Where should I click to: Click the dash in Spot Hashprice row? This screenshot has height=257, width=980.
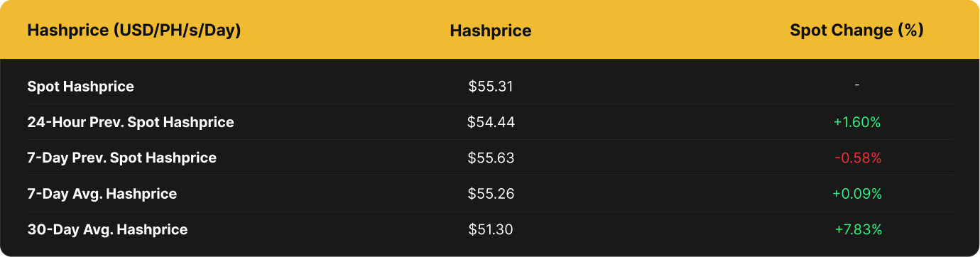[857, 85]
